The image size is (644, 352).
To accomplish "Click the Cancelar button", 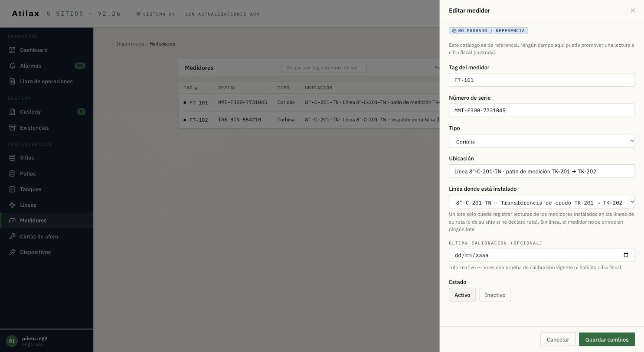I will [x=558, y=339].
